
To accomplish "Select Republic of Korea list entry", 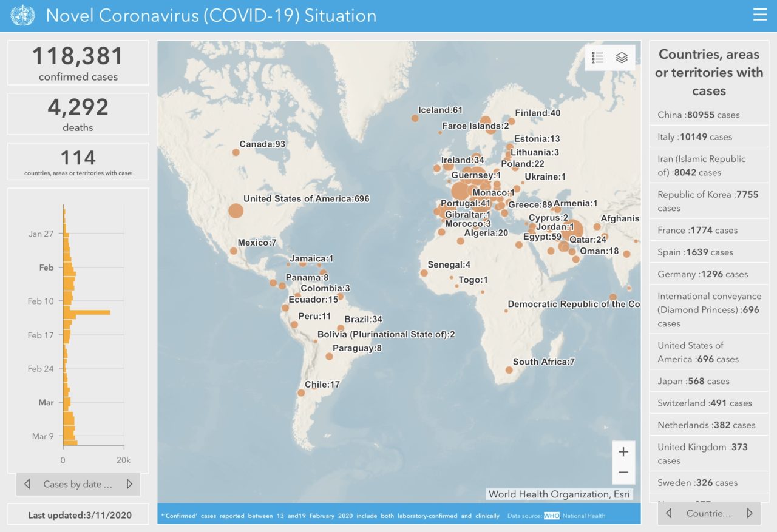I will tap(708, 201).
